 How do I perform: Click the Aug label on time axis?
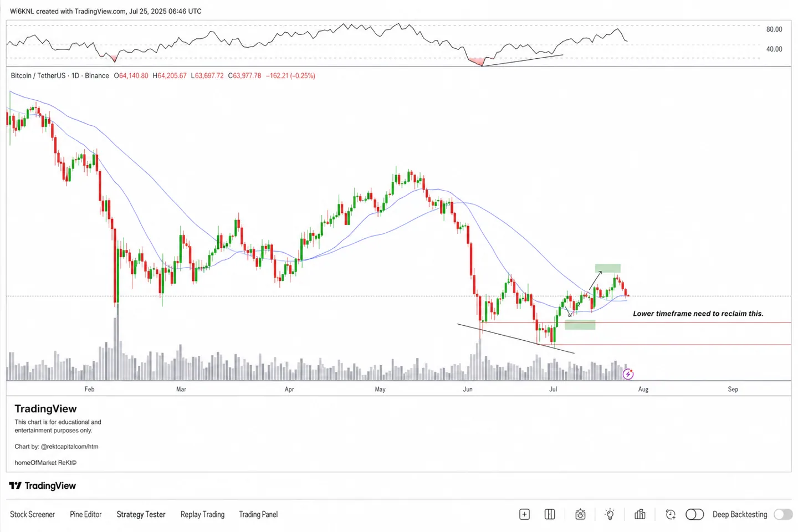(643, 389)
